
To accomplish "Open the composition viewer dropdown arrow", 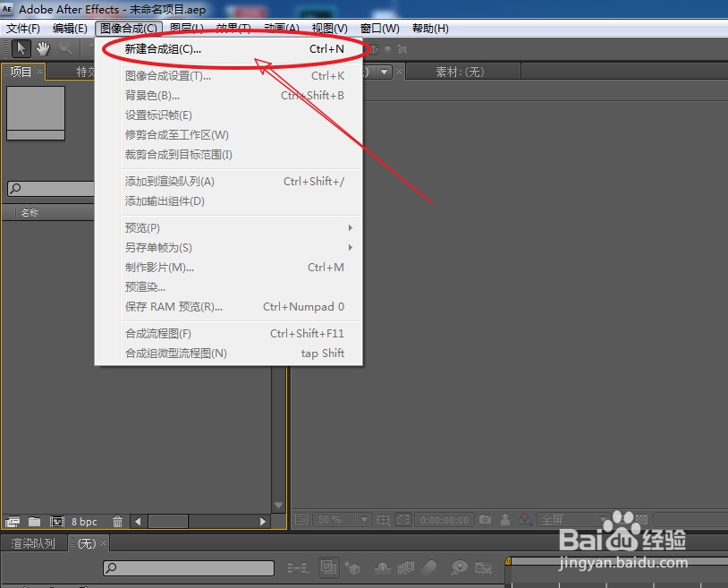I will pyautogui.click(x=384, y=72).
